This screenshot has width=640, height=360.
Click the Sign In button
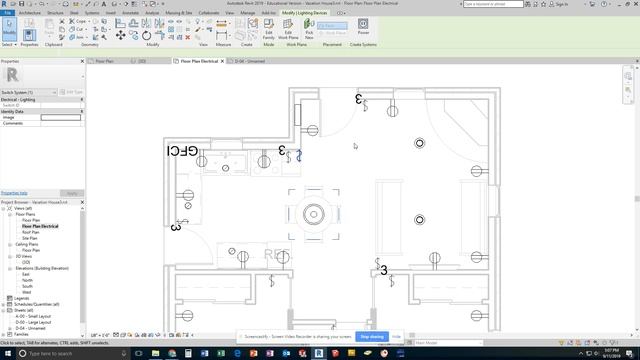point(559,4)
